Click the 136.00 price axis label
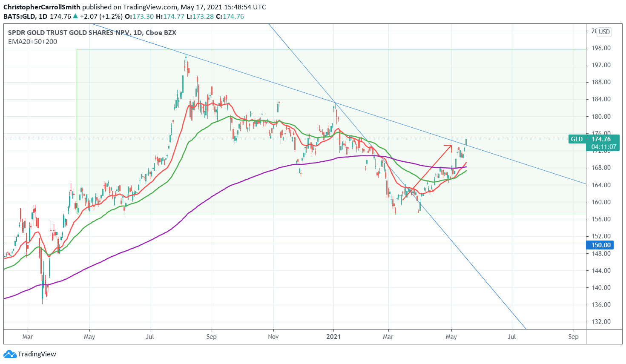 (x=601, y=305)
